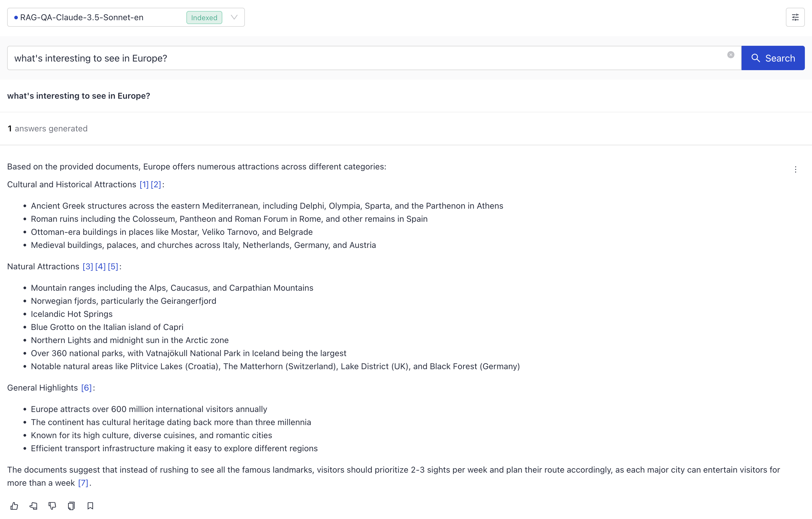Select the question heading above the answer
812x519 pixels.
[x=78, y=96]
